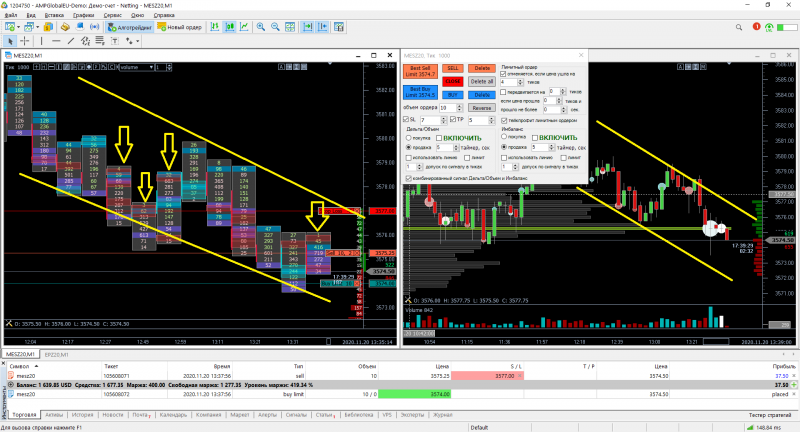Switch to candlestick chart view
Viewport: 800px width, 432px height.
tap(230, 27)
